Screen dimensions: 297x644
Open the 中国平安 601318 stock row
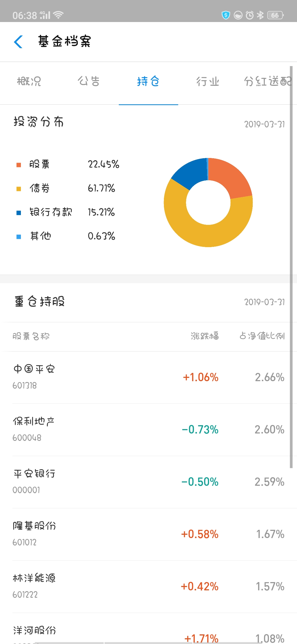pos(148,377)
